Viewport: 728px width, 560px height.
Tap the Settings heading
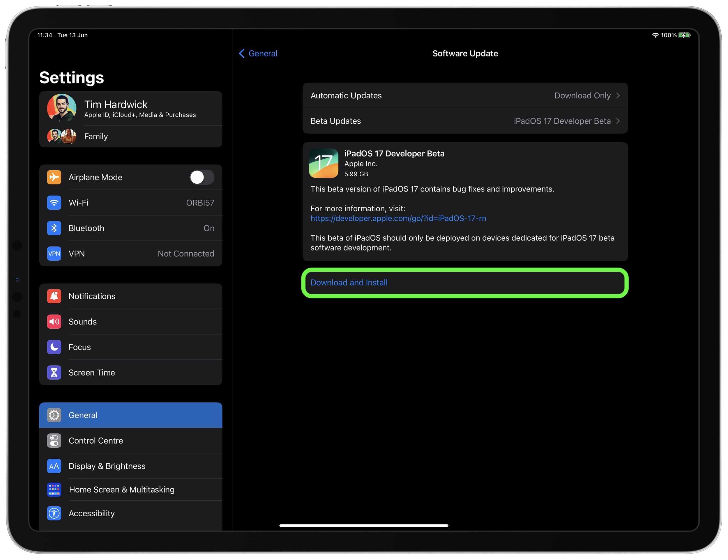[x=72, y=77]
